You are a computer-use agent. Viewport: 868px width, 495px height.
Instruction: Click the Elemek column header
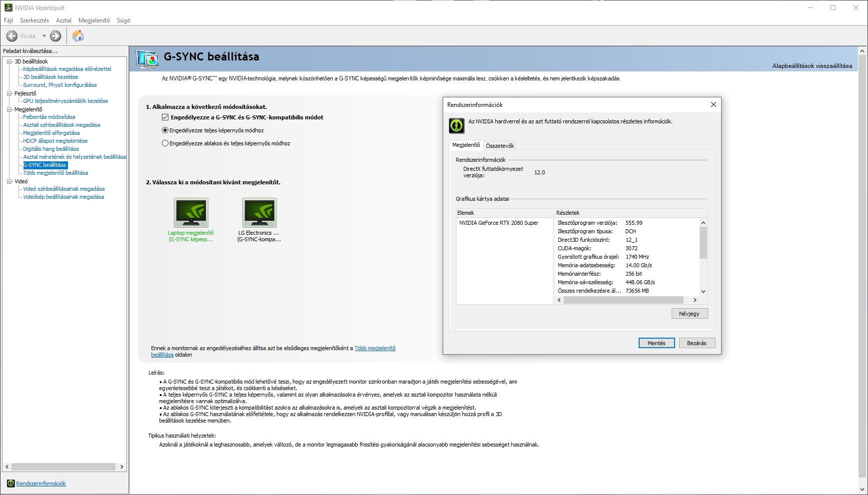pos(505,213)
